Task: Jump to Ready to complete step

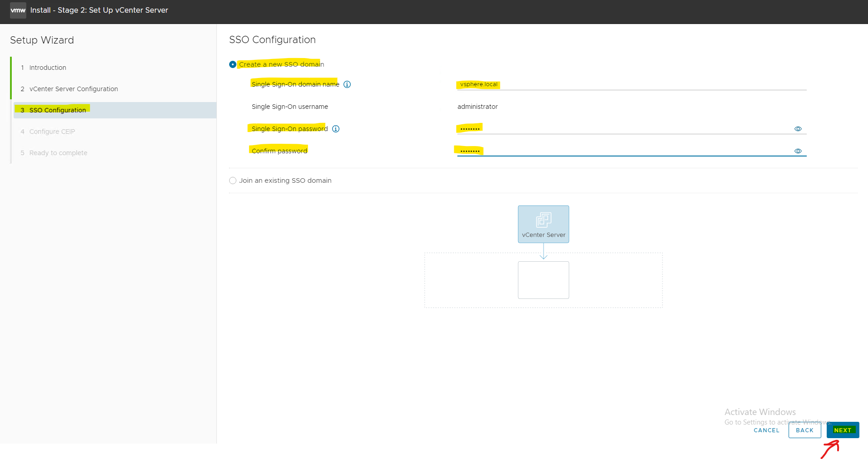Action: [x=58, y=153]
